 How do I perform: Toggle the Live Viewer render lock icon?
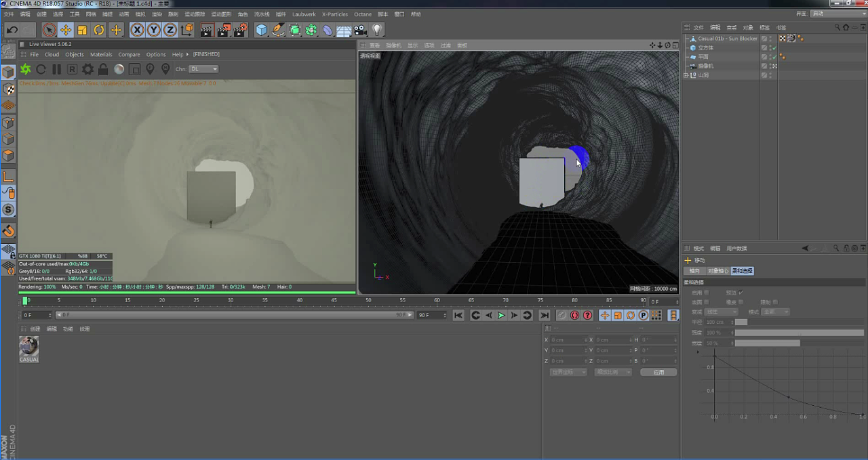click(x=103, y=69)
